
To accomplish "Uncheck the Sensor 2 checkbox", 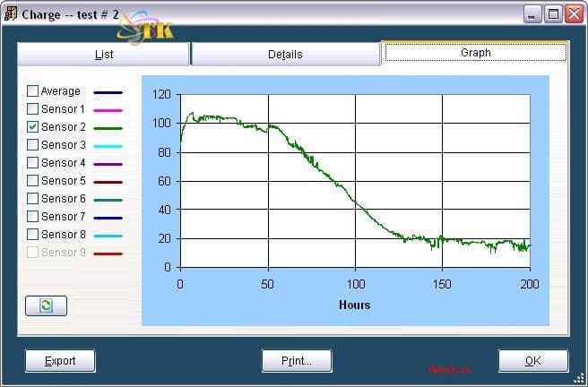I will pos(33,127).
